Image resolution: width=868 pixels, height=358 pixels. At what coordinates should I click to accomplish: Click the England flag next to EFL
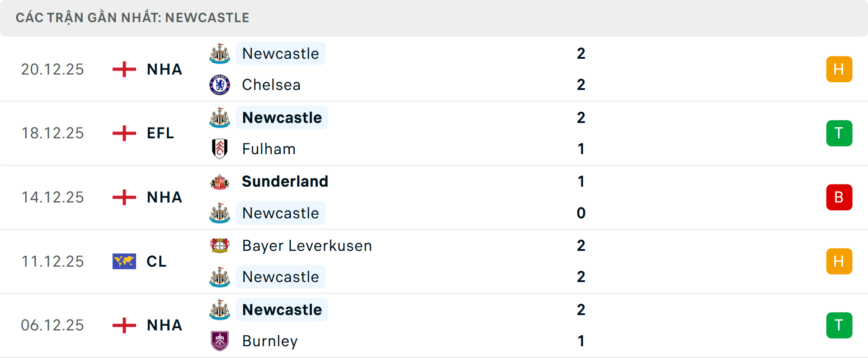coord(124,133)
